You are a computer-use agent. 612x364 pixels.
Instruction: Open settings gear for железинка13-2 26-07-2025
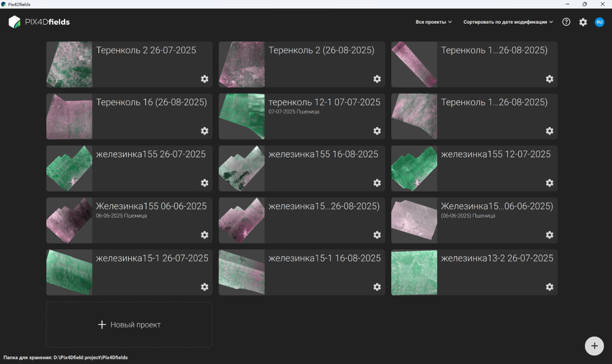pos(550,287)
